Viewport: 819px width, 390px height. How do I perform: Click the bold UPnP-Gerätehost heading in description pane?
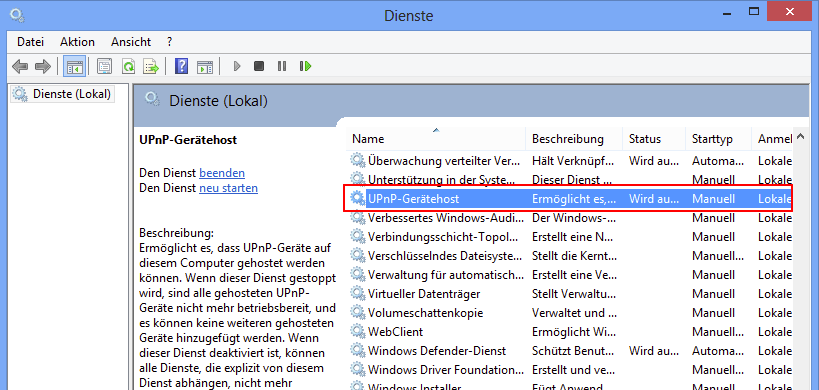pyautogui.click(x=188, y=139)
